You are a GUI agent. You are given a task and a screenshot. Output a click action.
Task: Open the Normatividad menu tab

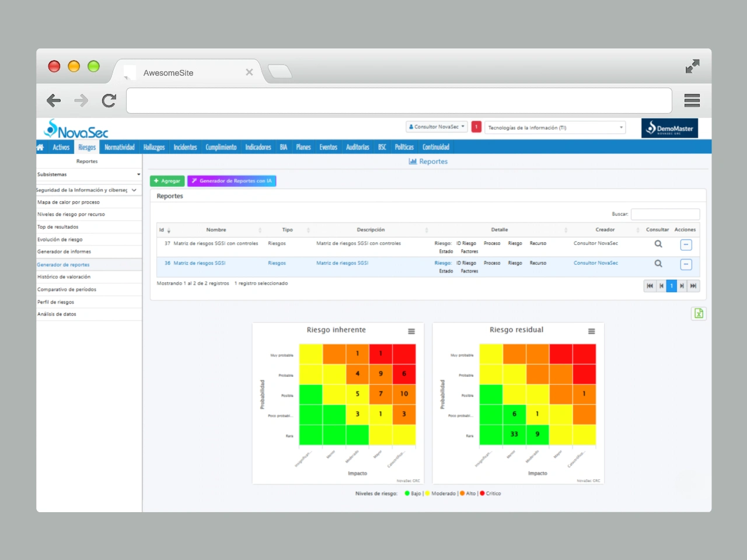point(120,148)
